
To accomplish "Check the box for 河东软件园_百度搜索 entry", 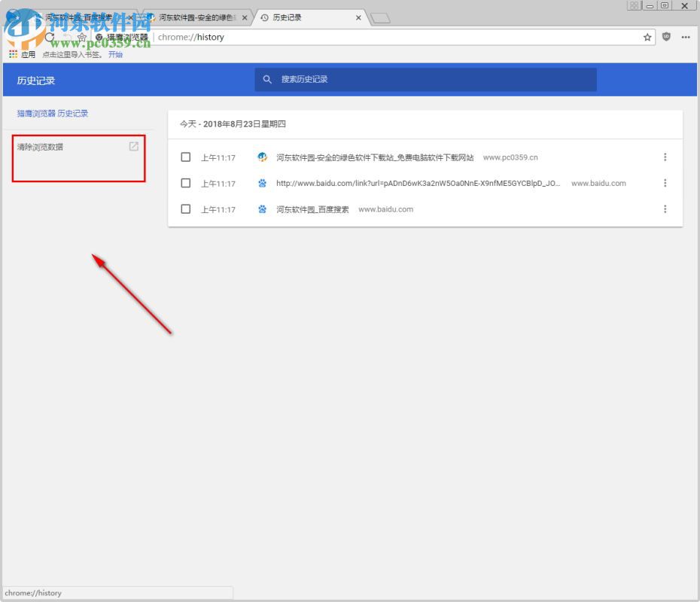I will [x=186, y=209].
